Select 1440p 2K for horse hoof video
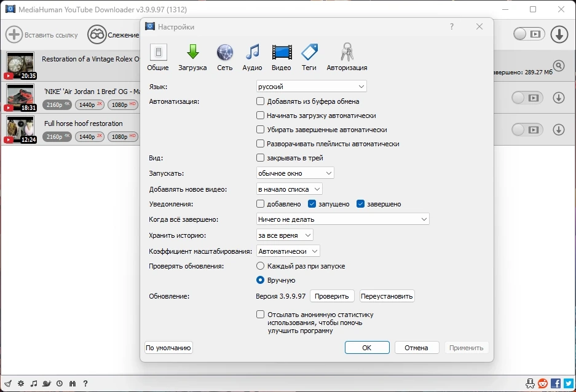 (x=90, y=136)
